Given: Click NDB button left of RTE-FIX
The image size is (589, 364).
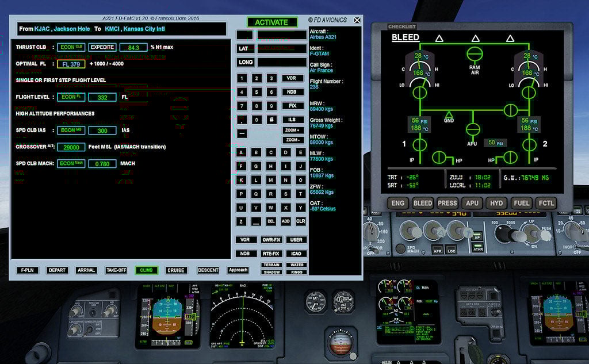Looking at the screenshot, I should pos(245,254).
